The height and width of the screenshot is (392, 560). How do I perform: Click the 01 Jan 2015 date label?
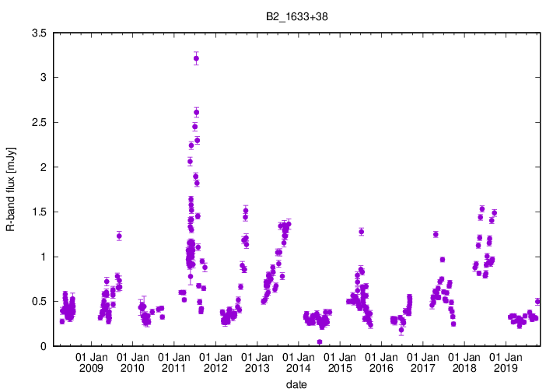click(339, 362)
